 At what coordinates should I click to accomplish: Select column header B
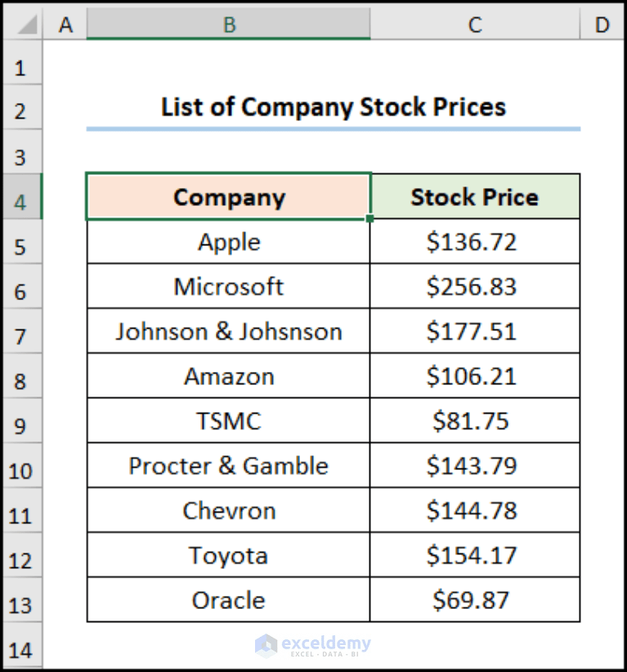[229, 25]
